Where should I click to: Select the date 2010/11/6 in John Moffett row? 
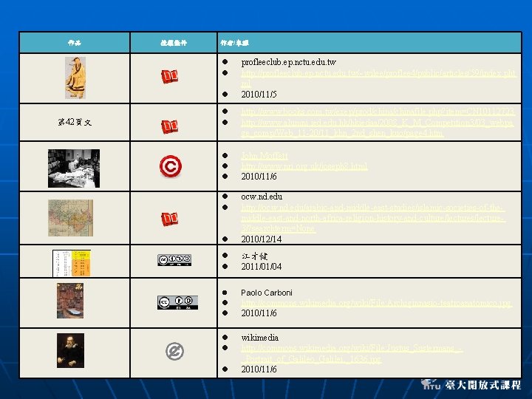tap(259, 177)
